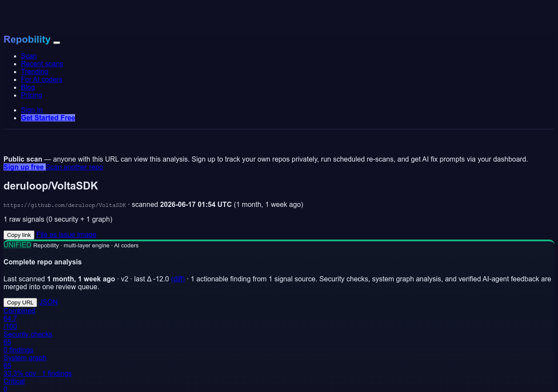Viewport: 558px width, 392px height.
Task: Click the '1 raw signals' summary text
Action: (x=58, y=219)
